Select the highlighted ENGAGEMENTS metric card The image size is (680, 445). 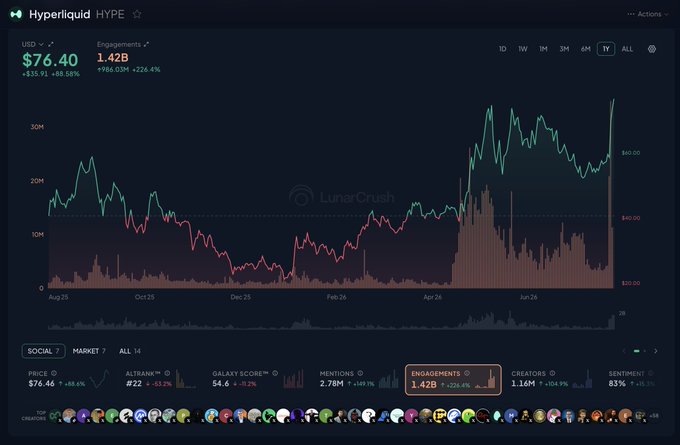coord(453,380)
